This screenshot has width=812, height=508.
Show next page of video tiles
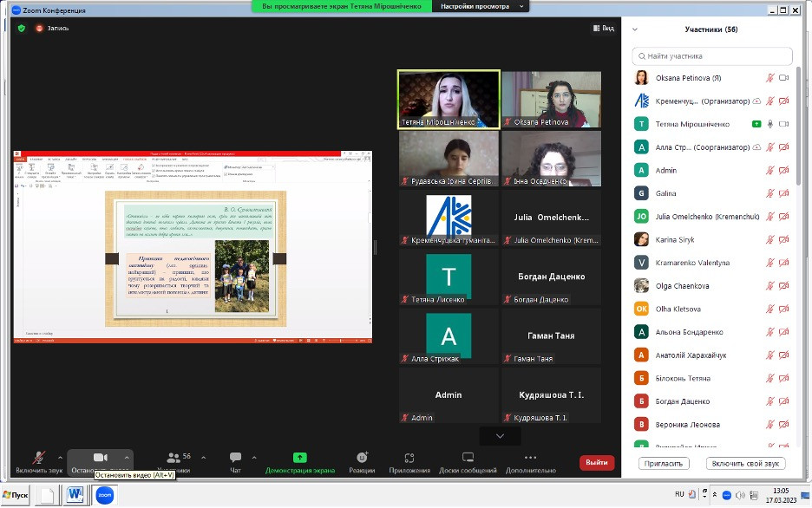pyautogui.click(x=500, y=436)
